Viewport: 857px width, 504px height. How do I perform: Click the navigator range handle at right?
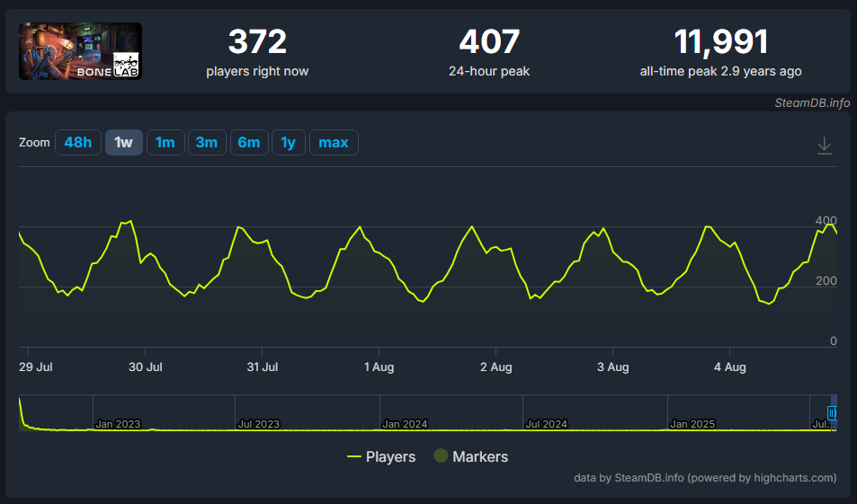point(832,413)
